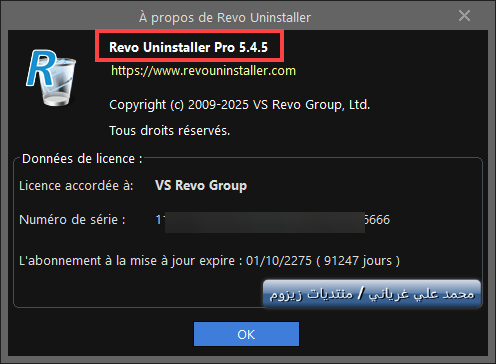Click the À propos de Revo Uninstaller title bar
This screenshot has height=364, width=496.
pyautogui.click(x=225, y=17)
